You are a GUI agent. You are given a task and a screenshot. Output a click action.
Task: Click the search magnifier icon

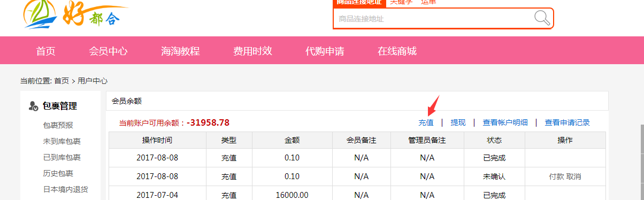pos(542,18)
